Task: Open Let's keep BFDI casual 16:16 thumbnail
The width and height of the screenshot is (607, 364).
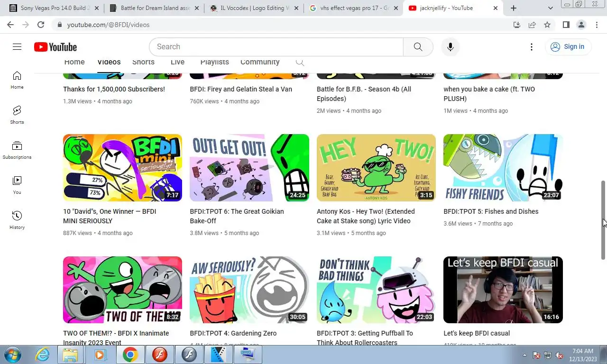Action: 503,290
